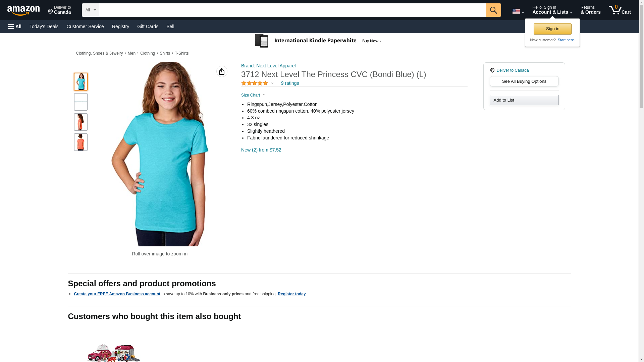Viewport: 644px width, 362px height.
Task: Open the All hamburger menu
Action: click(x=15, y=26)
